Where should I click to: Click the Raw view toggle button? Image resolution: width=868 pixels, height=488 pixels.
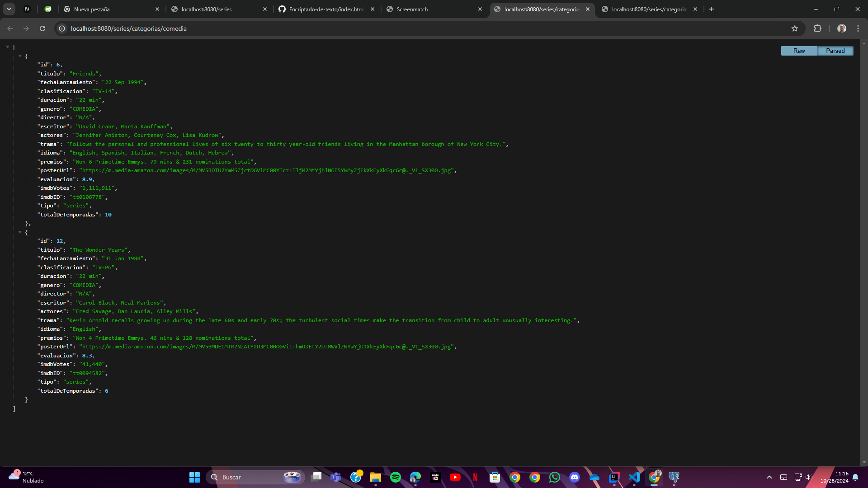[x=799, y=51]
